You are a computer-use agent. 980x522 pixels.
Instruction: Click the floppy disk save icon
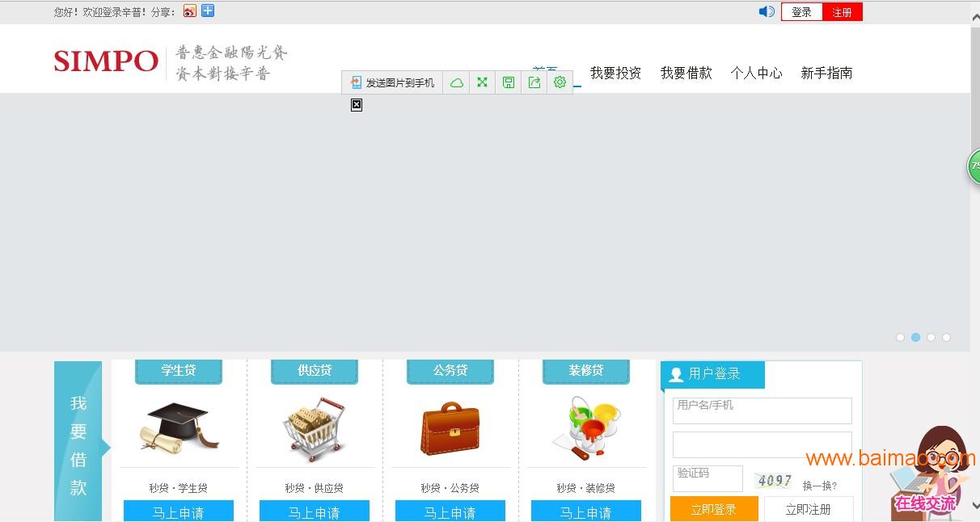click(509, 82)
